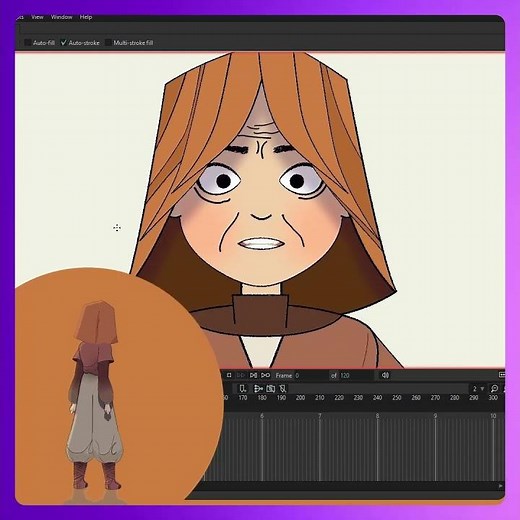Click frame 290 on the timeline ruler
520x520 pixels.
pyautogui.click(x=474, y=398)
